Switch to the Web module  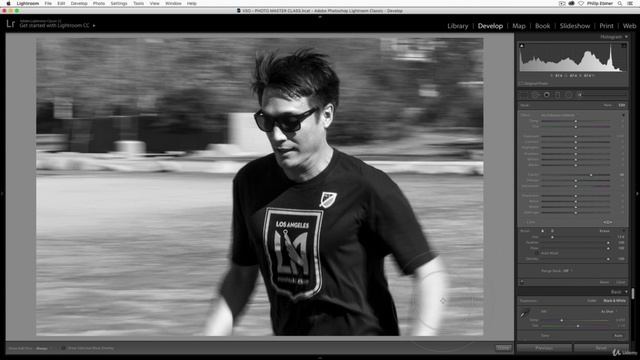pos(629,26)
